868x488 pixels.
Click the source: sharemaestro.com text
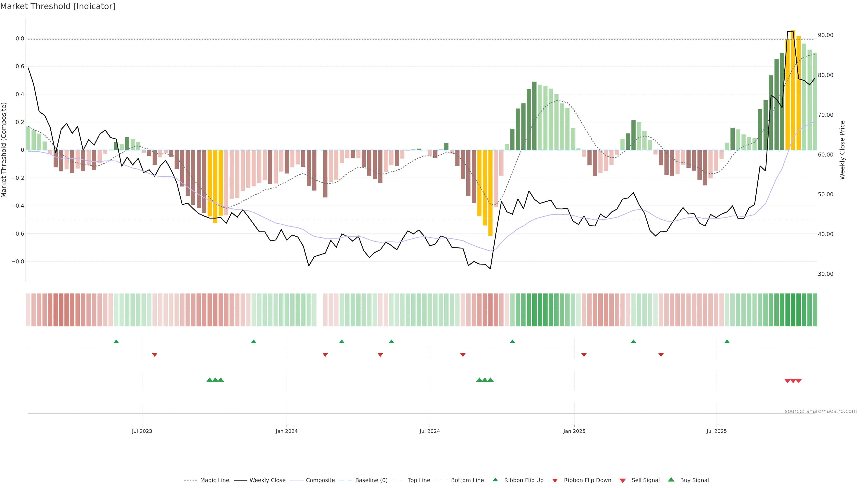point(821,411)
